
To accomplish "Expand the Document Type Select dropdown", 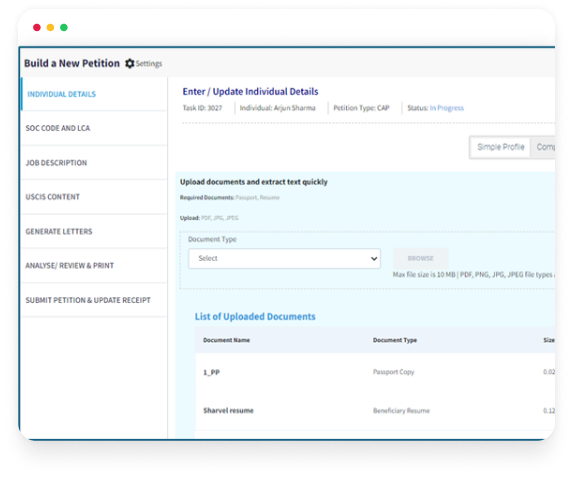I will click(x=284, y=258).
